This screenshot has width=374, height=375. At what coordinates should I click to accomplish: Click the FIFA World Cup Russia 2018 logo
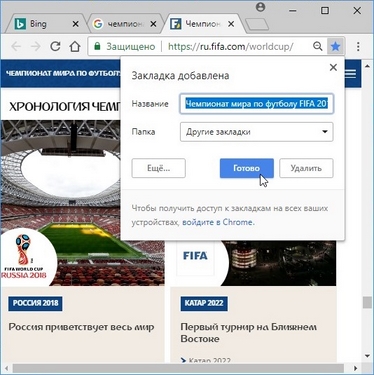(x=25, y=256)
